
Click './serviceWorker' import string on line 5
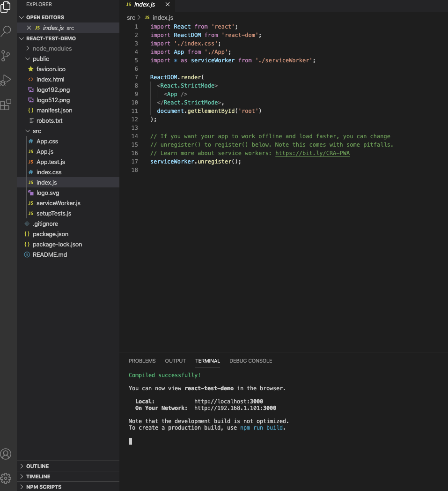click(x=284, y=60)
